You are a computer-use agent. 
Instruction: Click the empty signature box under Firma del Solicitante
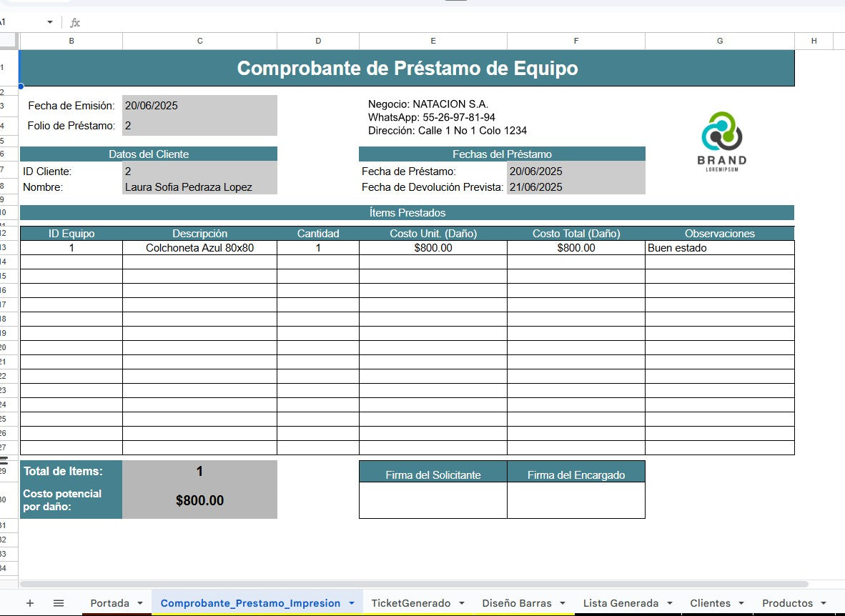433,500
